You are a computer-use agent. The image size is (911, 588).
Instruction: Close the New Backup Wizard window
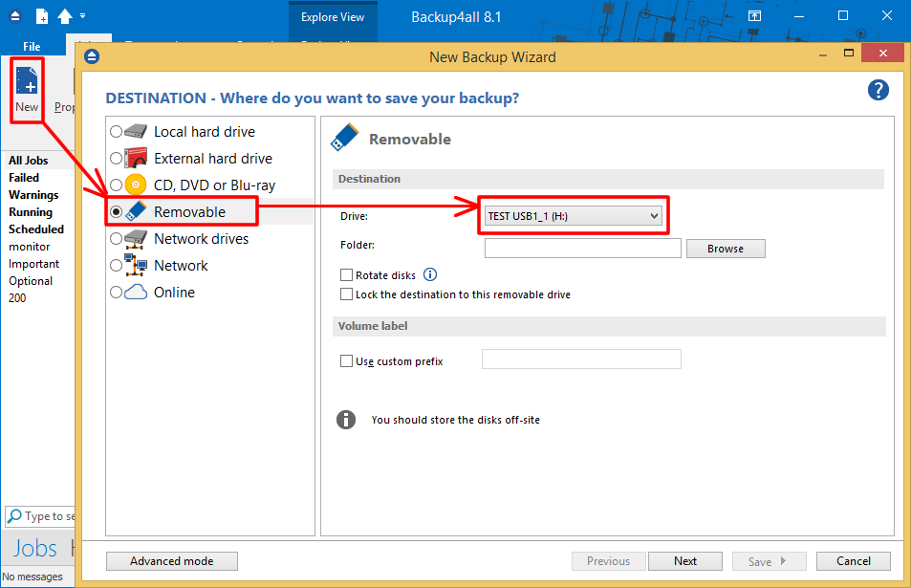[x=883, y=53]
